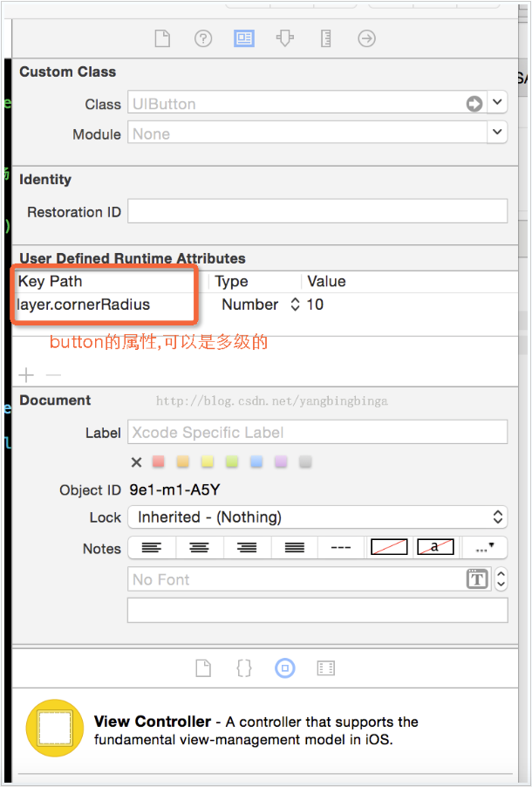Change the Number type stepper popup
The image size is (532, 787).
click(295, 305)
